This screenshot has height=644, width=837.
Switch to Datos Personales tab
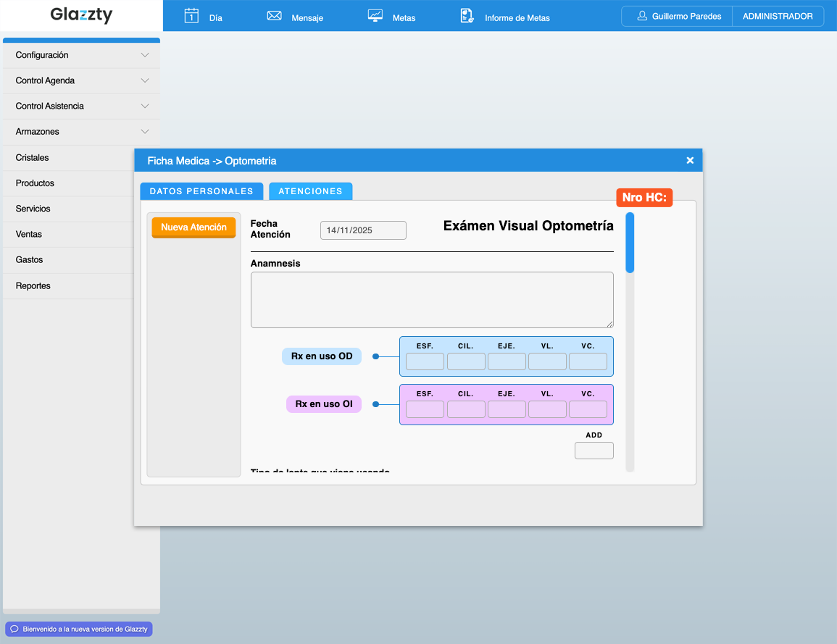point(201,191)
